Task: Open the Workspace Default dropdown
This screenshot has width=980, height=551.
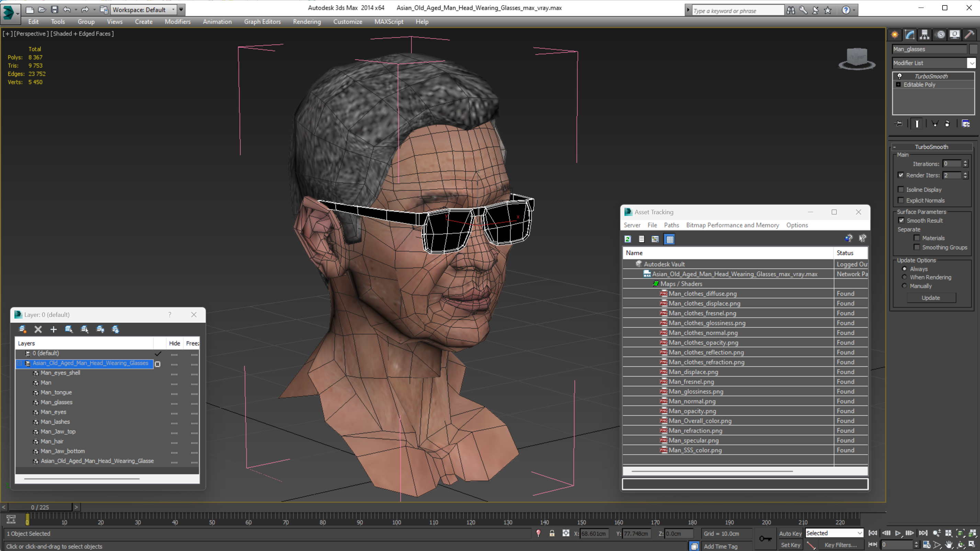Action: pos(144,10)
